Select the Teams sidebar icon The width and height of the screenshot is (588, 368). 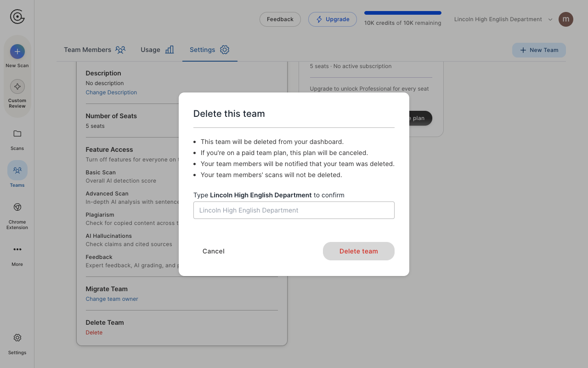pos(17,170)
